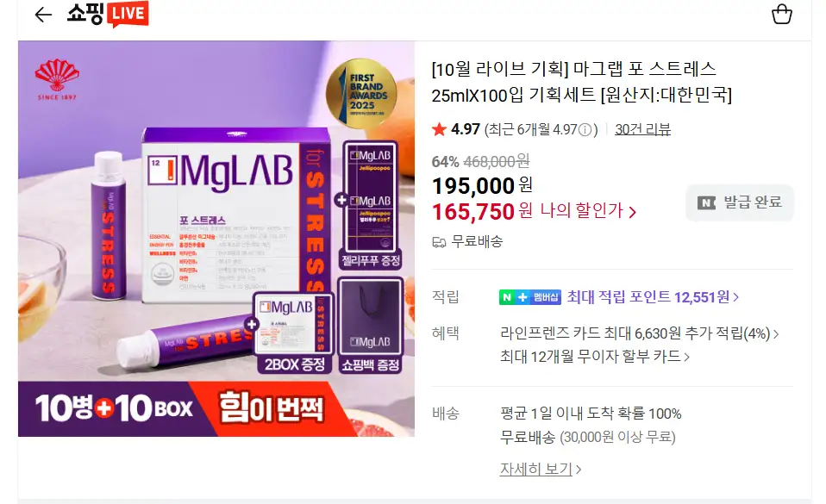Select the 젤리푸푸 증정 gift image
The width and height of the screenshot is (826, 504).
[x=371, y=205]
